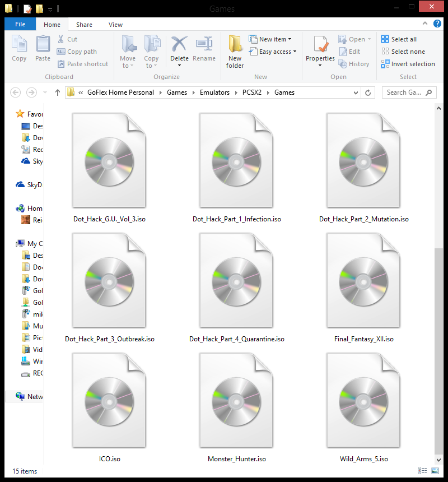Viewport: 448px width, 482px height.
Task: Click the Up one level arrow
Action: coord(58,92)
